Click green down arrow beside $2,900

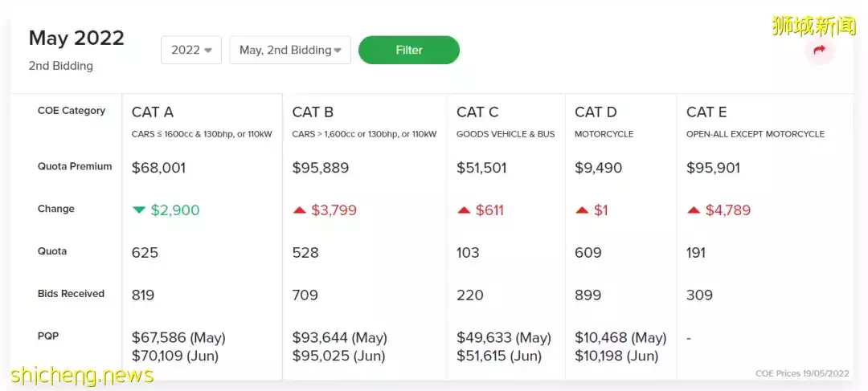139,210
